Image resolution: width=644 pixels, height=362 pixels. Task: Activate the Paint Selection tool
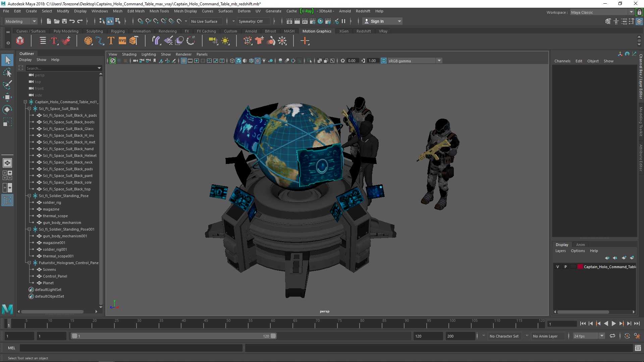(x=7, y=85)
